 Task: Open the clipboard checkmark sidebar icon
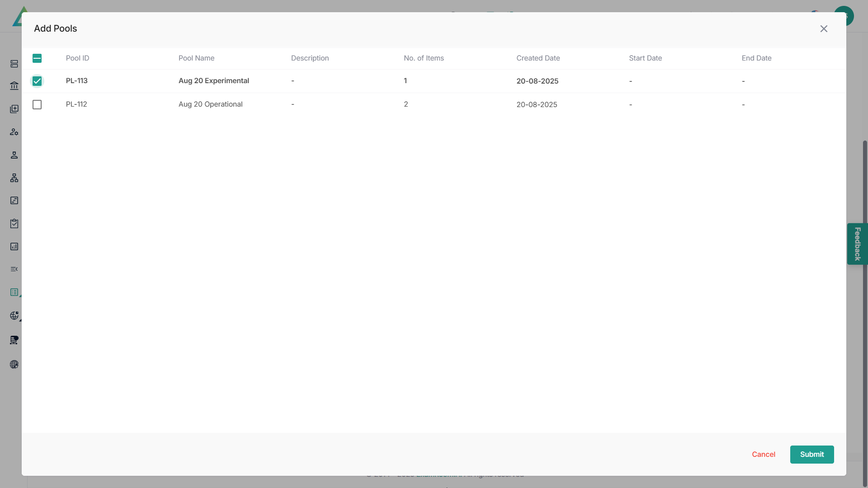click(14, 224)
